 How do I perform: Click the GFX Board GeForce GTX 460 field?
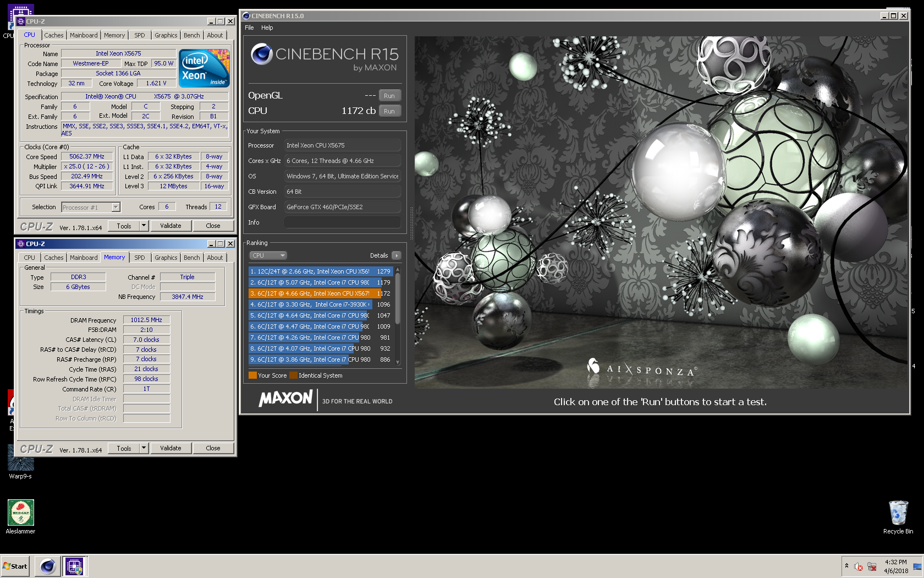coord(342,207)
